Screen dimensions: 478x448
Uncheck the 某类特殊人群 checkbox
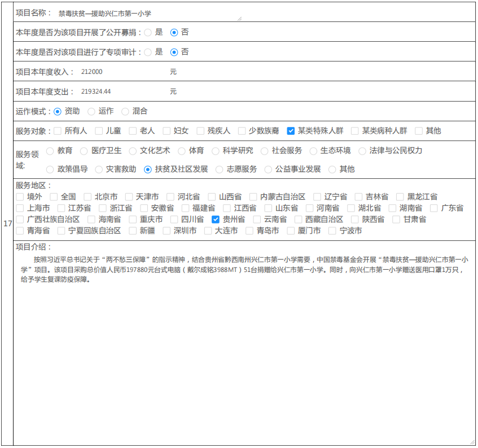tap(291, 131)
